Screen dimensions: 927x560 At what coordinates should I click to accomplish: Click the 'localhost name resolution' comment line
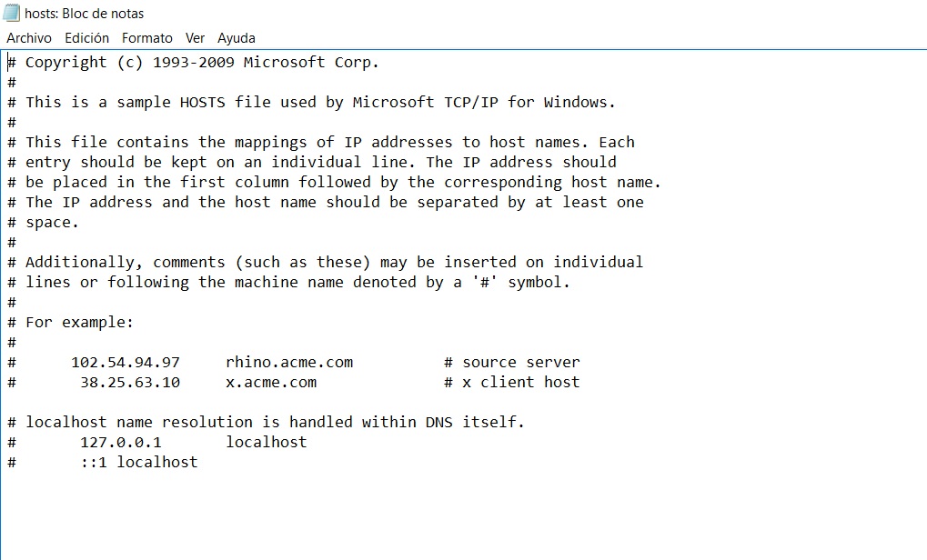pyautogui.click(x=266, y=423)
